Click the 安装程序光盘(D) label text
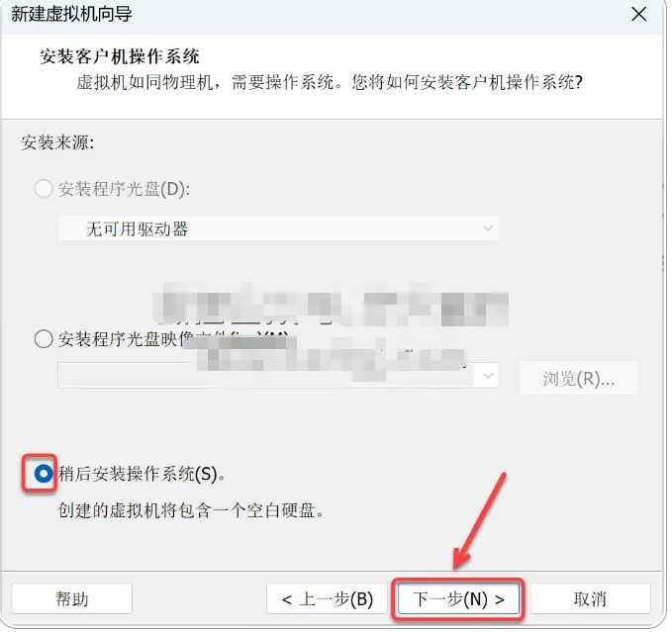The width and height of the screenshot is (672, 632). pyautogui.click(x=125, y=189)
